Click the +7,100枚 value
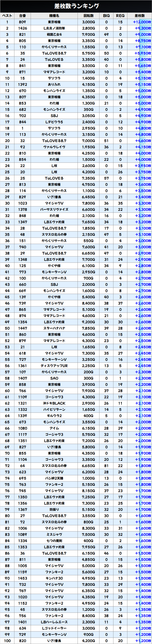 [143, 47]
